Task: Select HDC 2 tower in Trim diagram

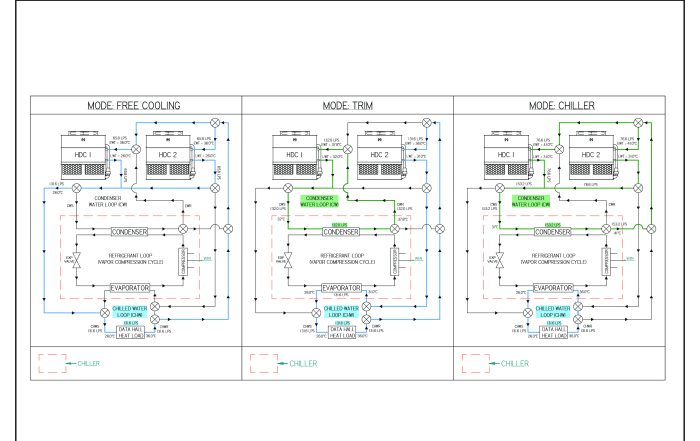Action: [x=380, y=155]
